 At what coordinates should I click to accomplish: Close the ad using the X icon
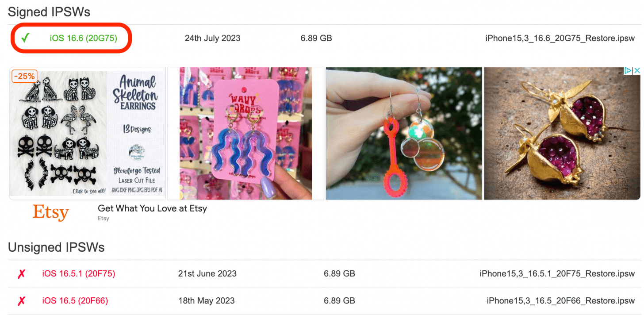point(637,71)
